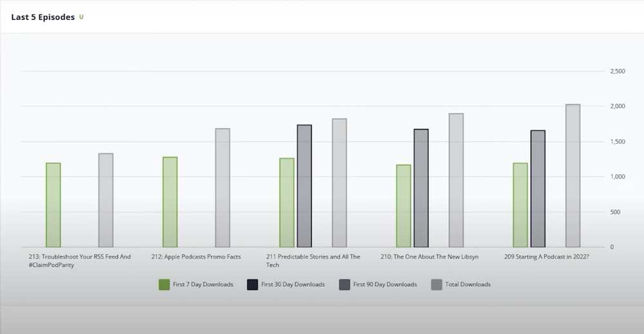Click the Total Downloads legend swatch
The height and width of the screenshot is (334, 644).
[436, 284]
